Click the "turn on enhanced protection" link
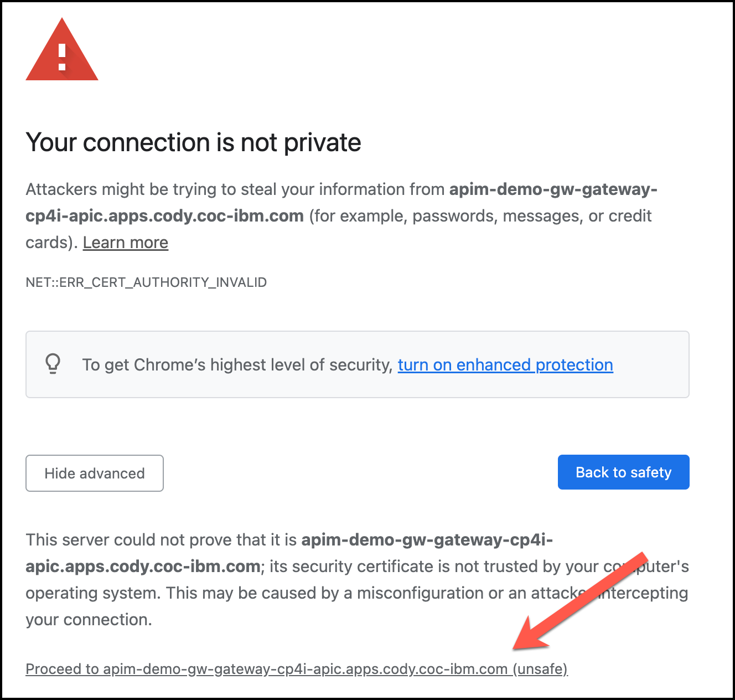 [x=505, y=365]
